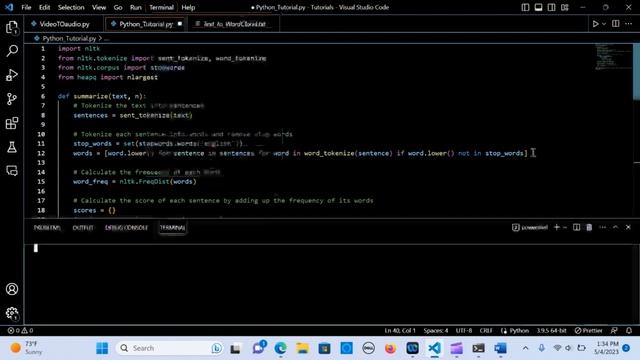Open terminal panel More Actions ellipsis

click(x=602, y=227)
